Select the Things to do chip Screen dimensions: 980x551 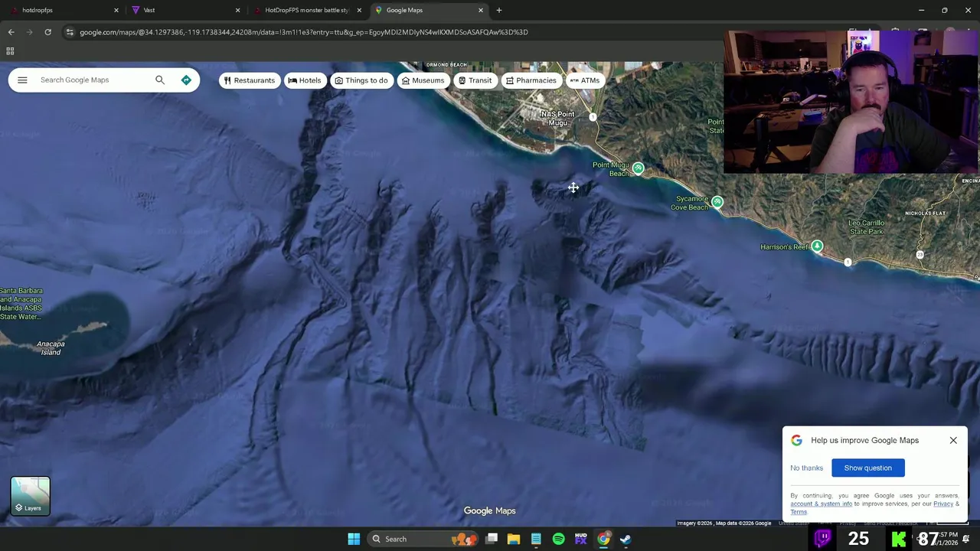(361, 80)
